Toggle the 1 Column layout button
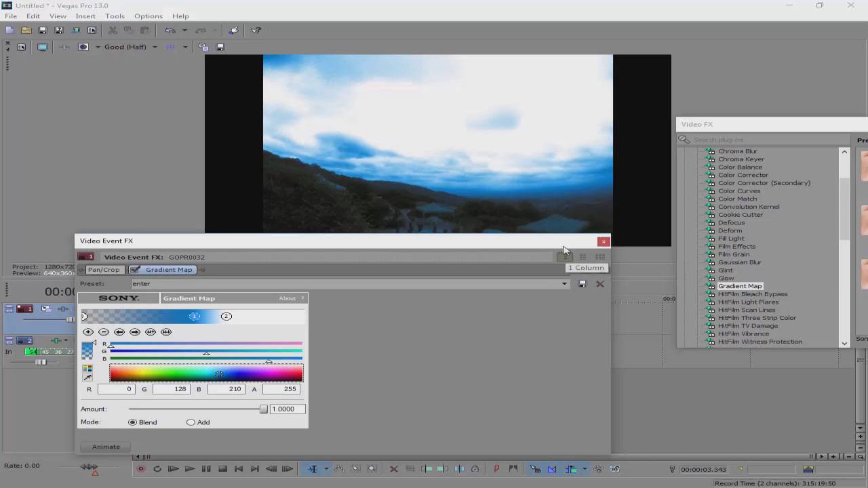Screen dimensions: 868x488 click(565, 257)
